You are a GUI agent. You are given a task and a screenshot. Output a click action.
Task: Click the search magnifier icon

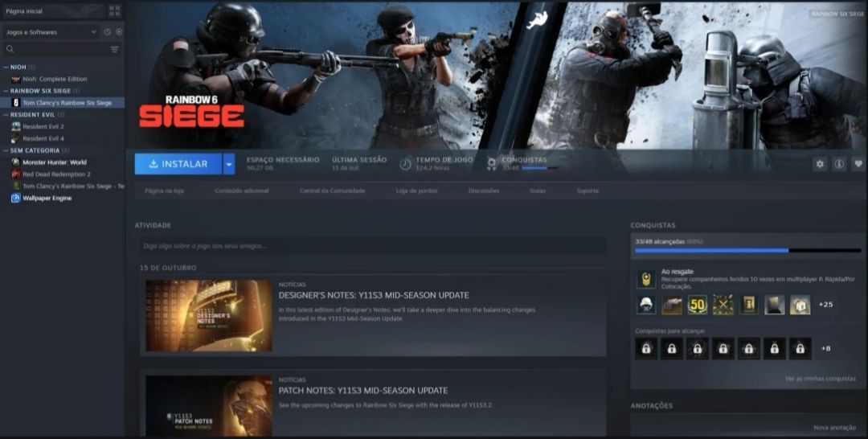10,49
